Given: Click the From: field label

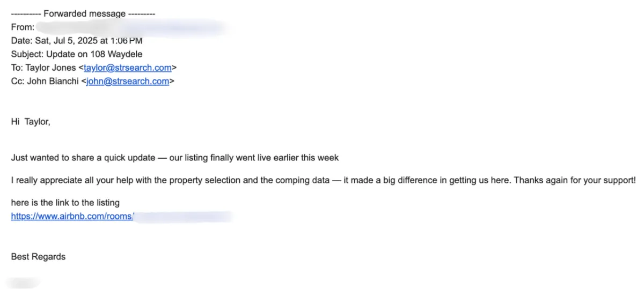Looking at the screenshot, I should point(23,27).
